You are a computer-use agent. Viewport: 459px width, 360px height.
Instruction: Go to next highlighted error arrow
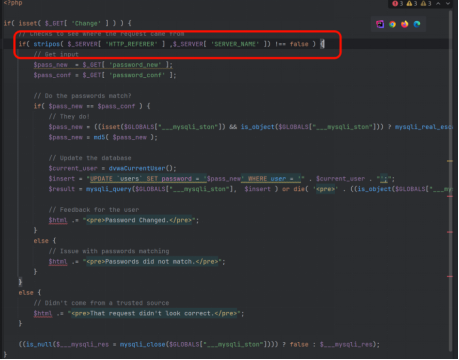pyautogui.click(x=448, y=3)
